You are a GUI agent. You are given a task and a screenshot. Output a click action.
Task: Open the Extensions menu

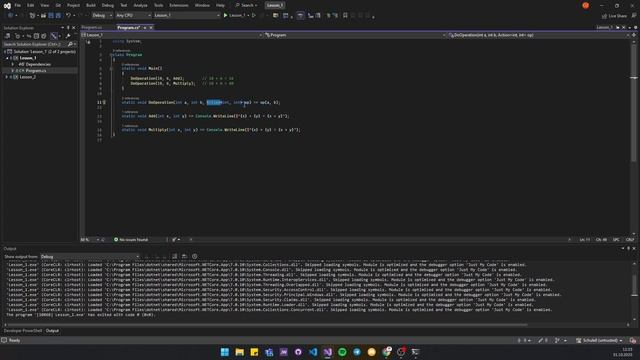pyautogui.click(x=179, y=5)
